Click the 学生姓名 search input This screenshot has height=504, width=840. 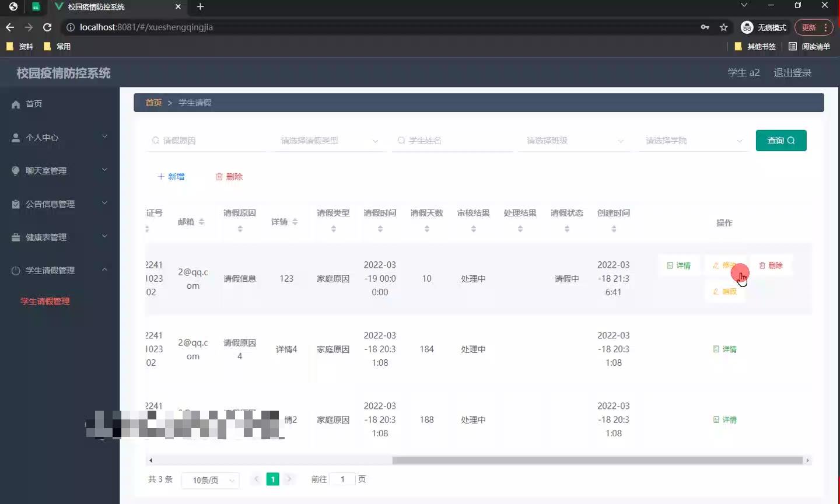tap(452, 141)
